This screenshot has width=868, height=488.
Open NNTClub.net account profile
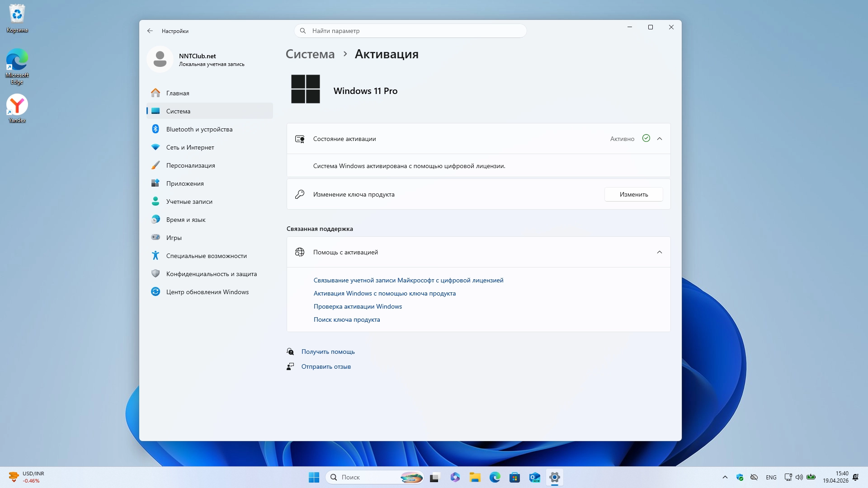click(x=197, y=60)
